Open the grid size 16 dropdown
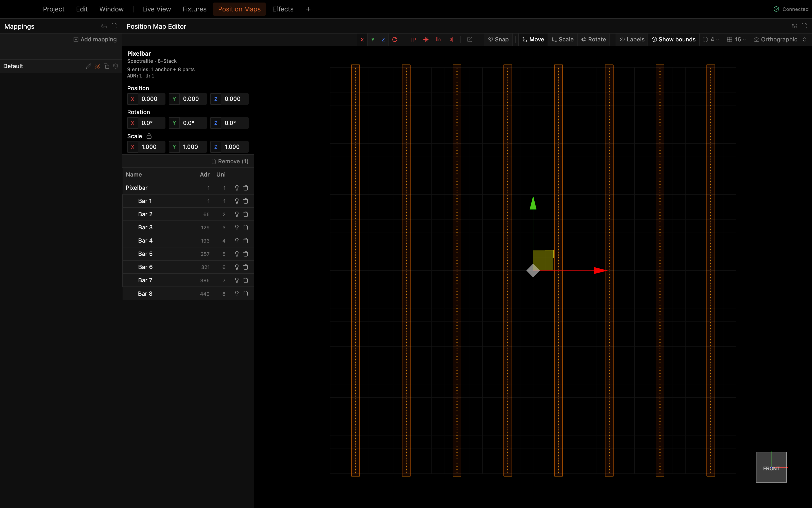 tap(736, 40)
